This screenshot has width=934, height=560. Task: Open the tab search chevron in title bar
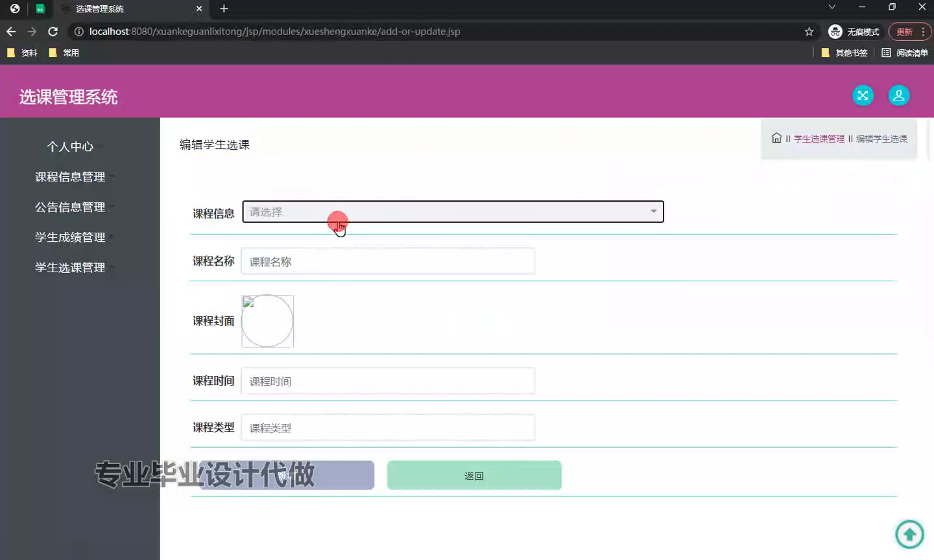coord(832,7)
